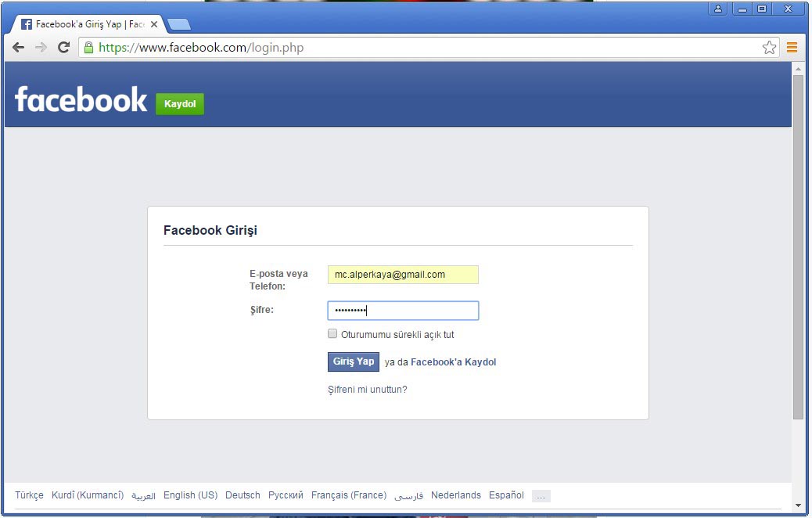Open a new browser tab
812x518 pixels.
point(178,24)
